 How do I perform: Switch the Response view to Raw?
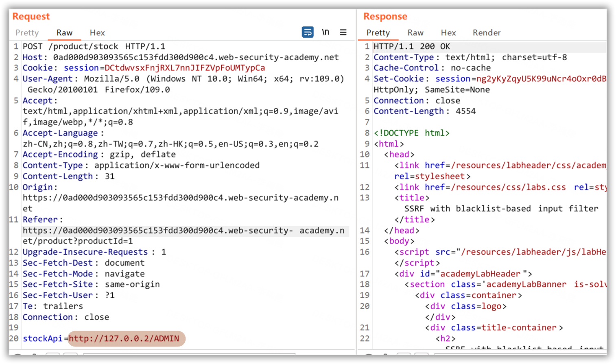point(415,33)
